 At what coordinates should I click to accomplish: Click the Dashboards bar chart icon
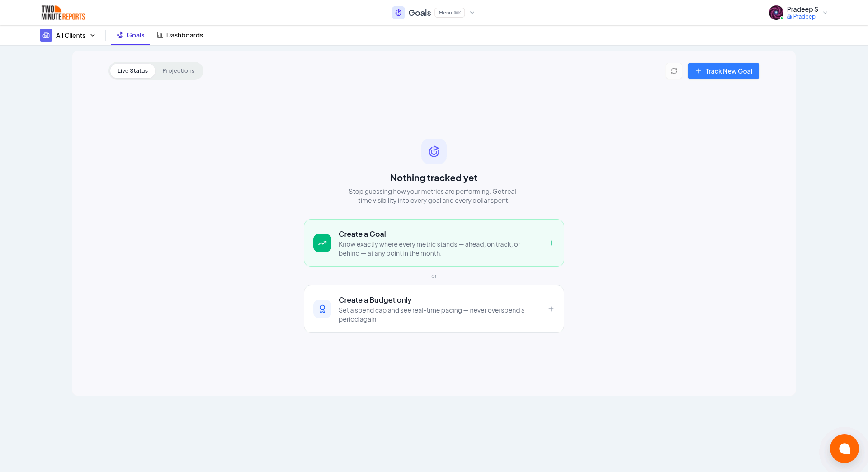tap(160, 35)
